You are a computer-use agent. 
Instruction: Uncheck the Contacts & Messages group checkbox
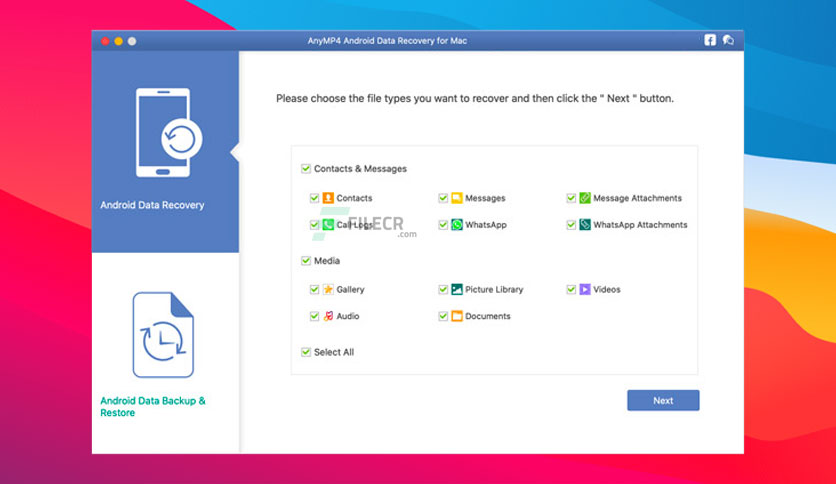pyautogui.click(x=306, y=168)
